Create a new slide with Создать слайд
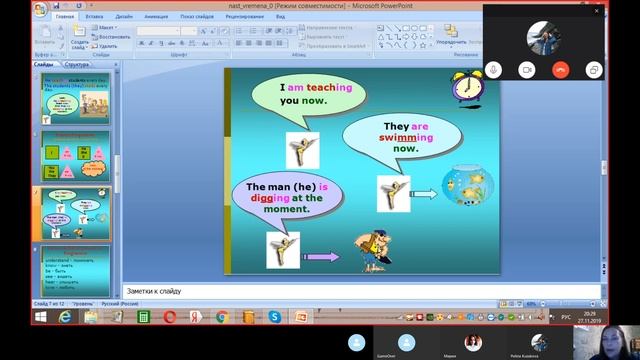Screen dimensions: 640x360 coord(79,37)
